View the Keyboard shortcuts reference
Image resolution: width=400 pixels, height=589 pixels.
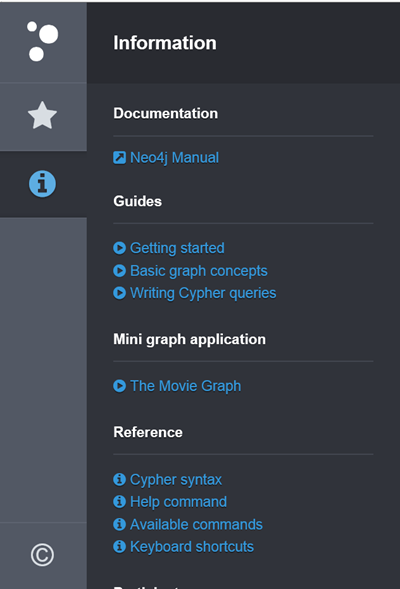192,547
